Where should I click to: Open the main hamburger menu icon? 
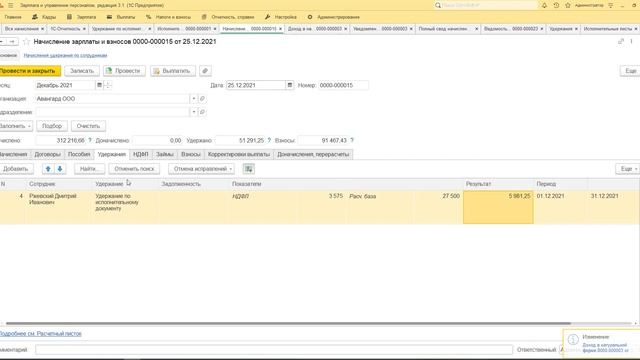click(11, 5)
